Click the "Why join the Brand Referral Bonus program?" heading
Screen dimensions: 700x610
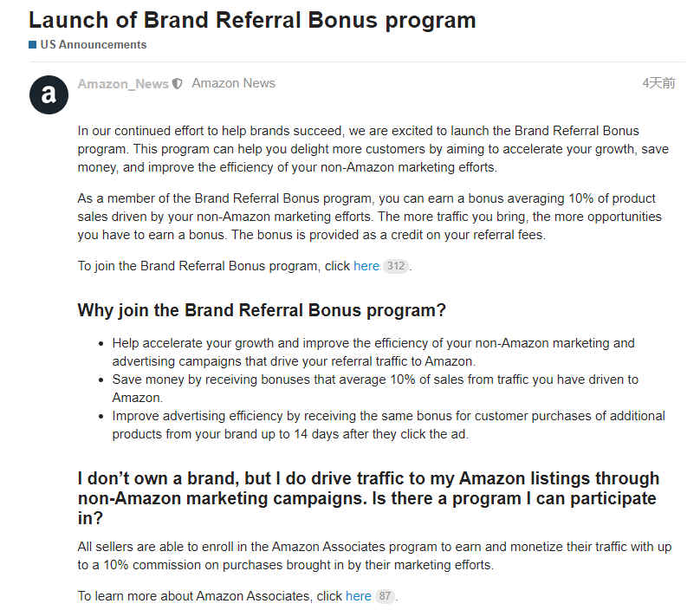[x=262, y=310]
